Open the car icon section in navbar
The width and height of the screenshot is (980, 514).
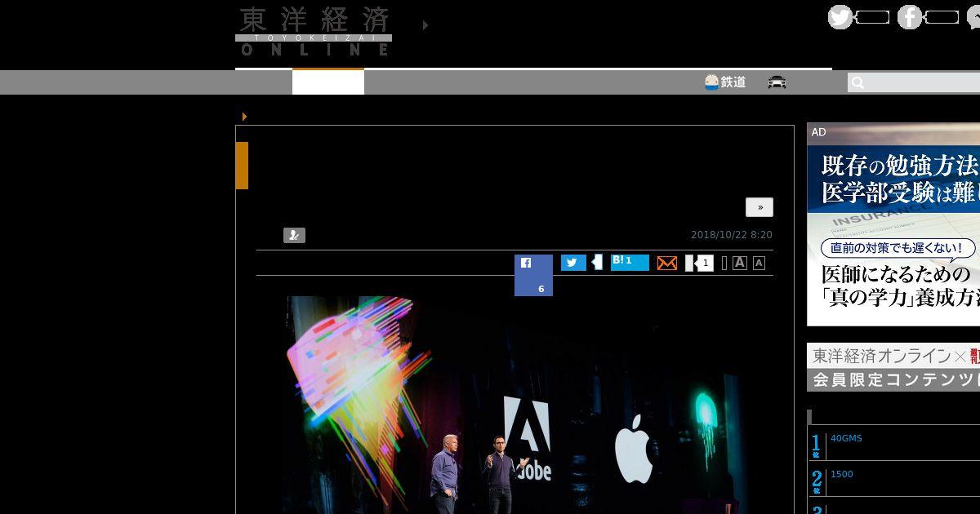[x=777, y=82]
